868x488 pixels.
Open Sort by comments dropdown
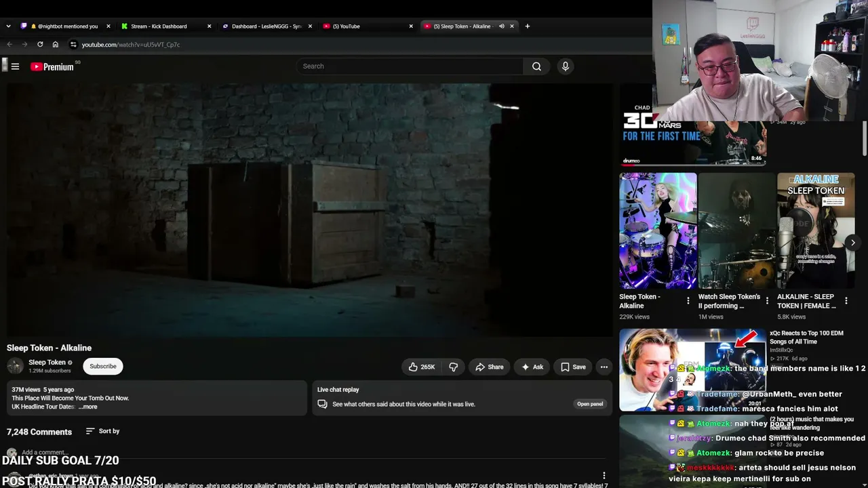102,431
